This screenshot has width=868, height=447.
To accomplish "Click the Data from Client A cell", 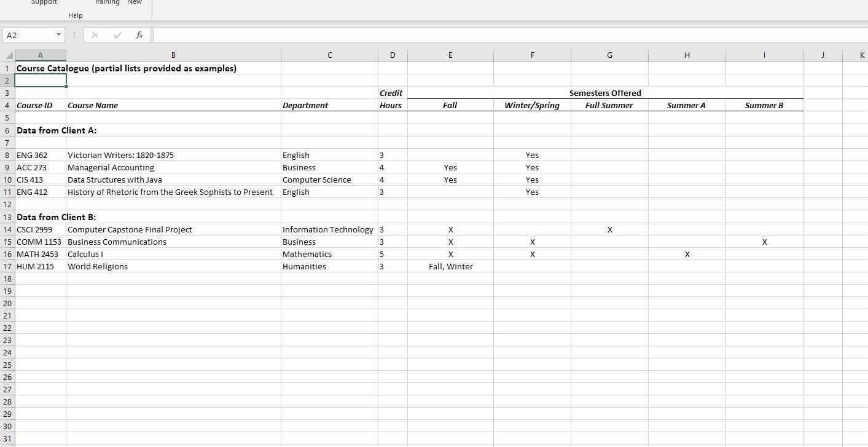I will tap(41, 130).
